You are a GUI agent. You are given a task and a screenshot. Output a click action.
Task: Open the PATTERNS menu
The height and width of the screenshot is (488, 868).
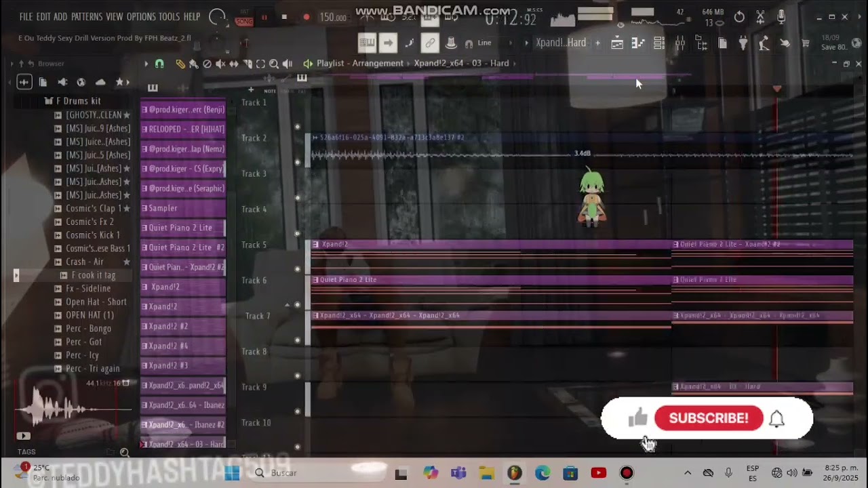coord(87,16)
